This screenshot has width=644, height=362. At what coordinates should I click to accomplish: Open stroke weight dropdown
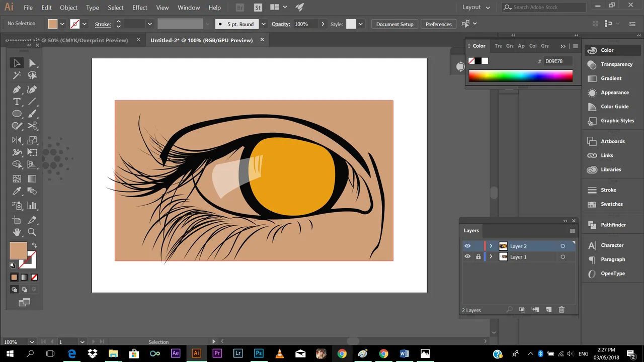click(x=149, y=24)
